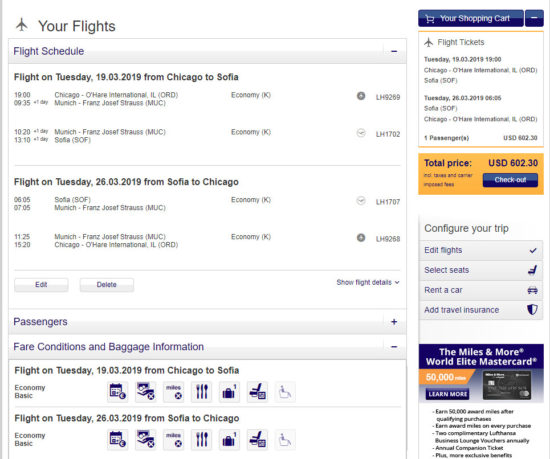The width and height of the screenshot is (550, 459).
Task: Click the baggage suitcase icon for Sofia to Chicago
Action: [229, 440]
